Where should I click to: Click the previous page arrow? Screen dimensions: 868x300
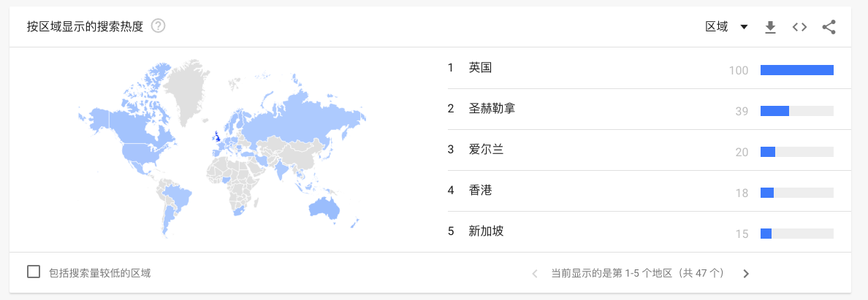click(535, 274)
